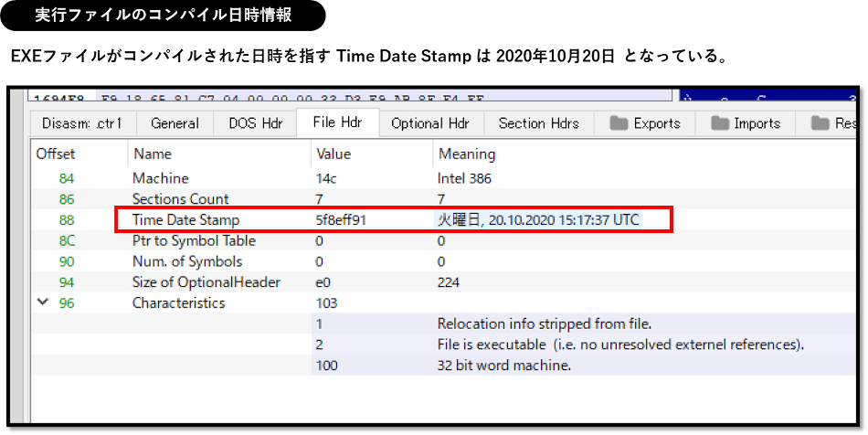Viewport: 868px width, 435px height.
Task: Select the Size of OptionalHeader row
Action: tap(206, 282)
